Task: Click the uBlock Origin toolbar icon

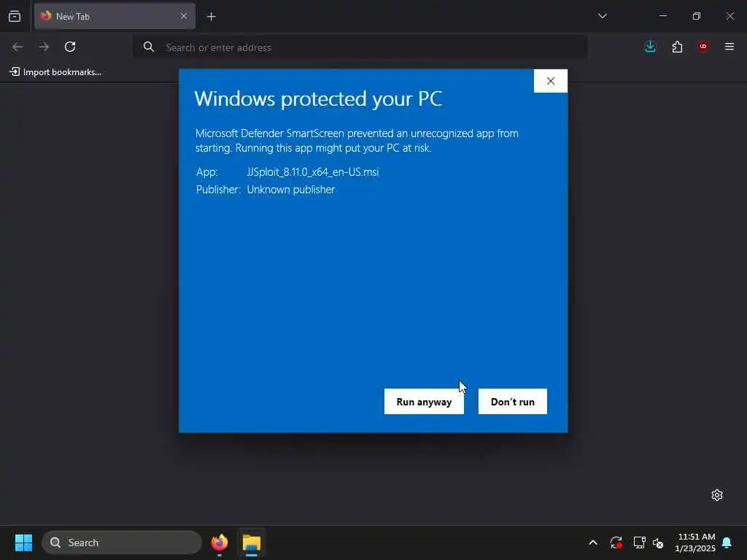Action: 703,47
